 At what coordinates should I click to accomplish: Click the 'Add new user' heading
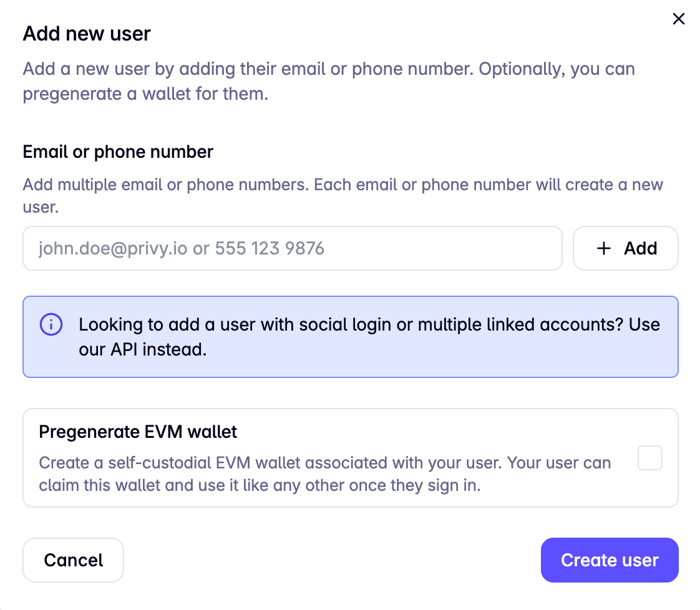click(x=87, y=34)
